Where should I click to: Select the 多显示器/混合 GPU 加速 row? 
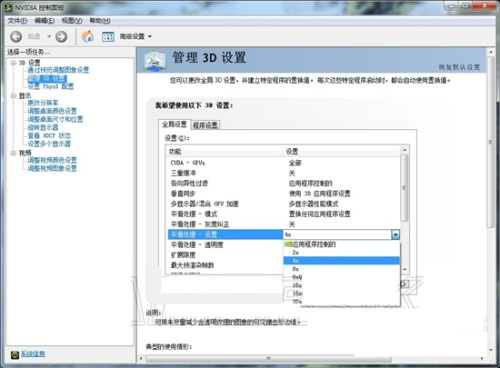(283, 204)
